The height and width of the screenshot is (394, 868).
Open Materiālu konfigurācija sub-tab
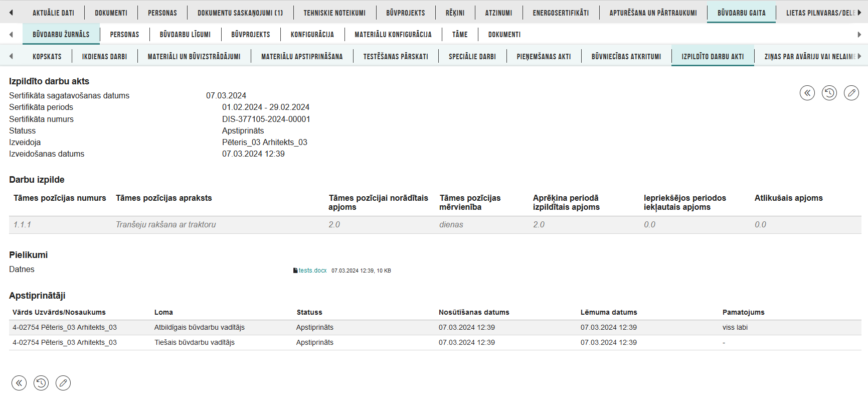coord(393,34)
